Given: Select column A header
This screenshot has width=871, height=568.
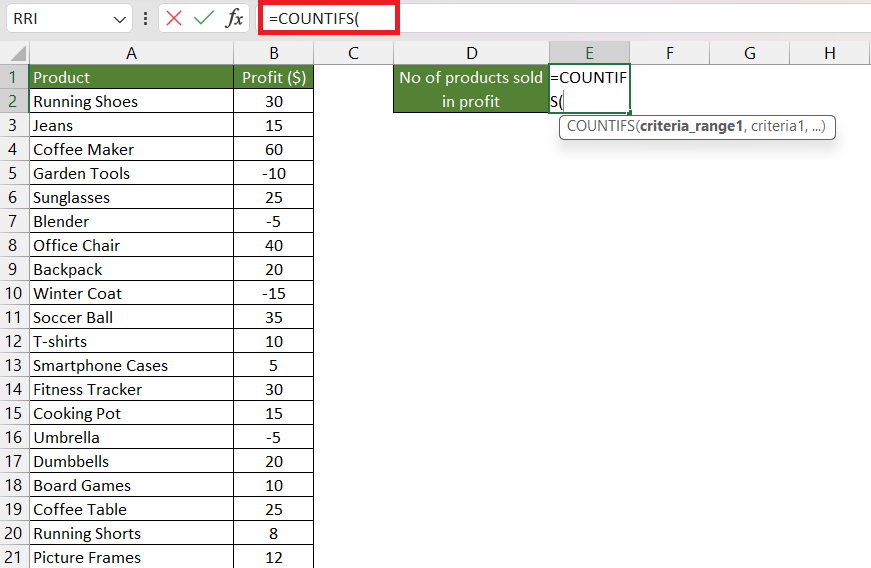Looking at the screenshot, I should [131, 53].
